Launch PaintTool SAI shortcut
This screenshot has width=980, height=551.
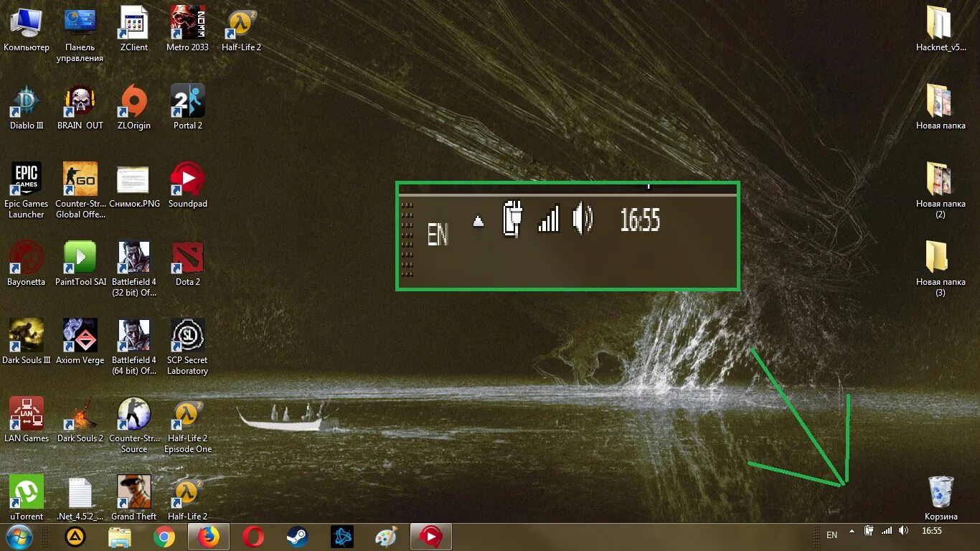80,263
